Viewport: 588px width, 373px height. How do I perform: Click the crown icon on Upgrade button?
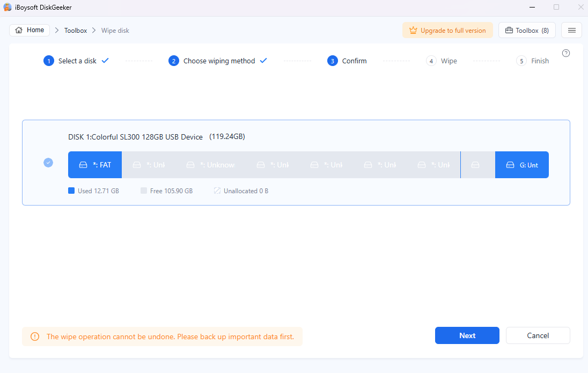point(413,31)
